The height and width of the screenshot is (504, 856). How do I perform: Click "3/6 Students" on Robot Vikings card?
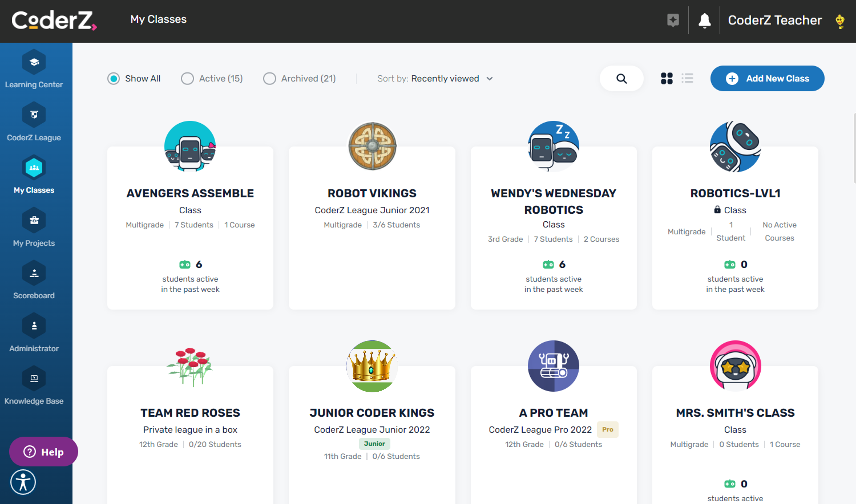click(396, 225)
